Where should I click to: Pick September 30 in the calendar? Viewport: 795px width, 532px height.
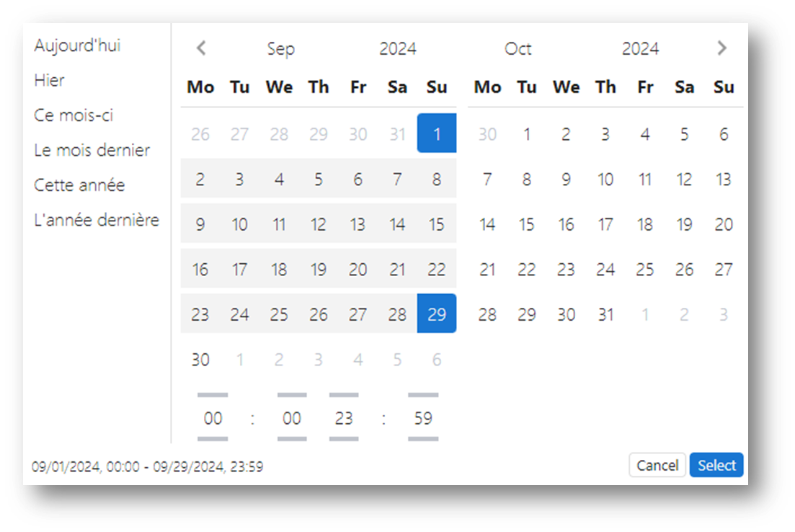[200, 360]
